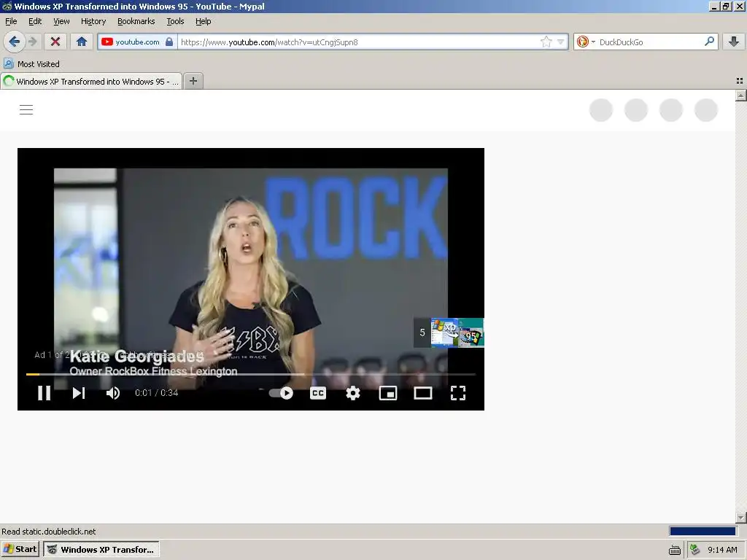747x560 pixels.
Task: Click the search magnifier icon
Action: coord(709,42)
